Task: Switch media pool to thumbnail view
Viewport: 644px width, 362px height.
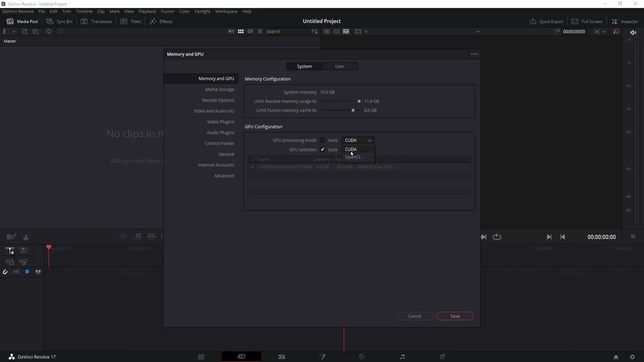Action: (x=241, y=32)
